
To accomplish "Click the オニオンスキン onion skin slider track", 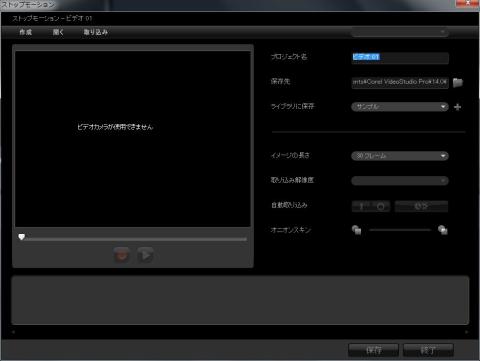I will click(x=400, y=230).
